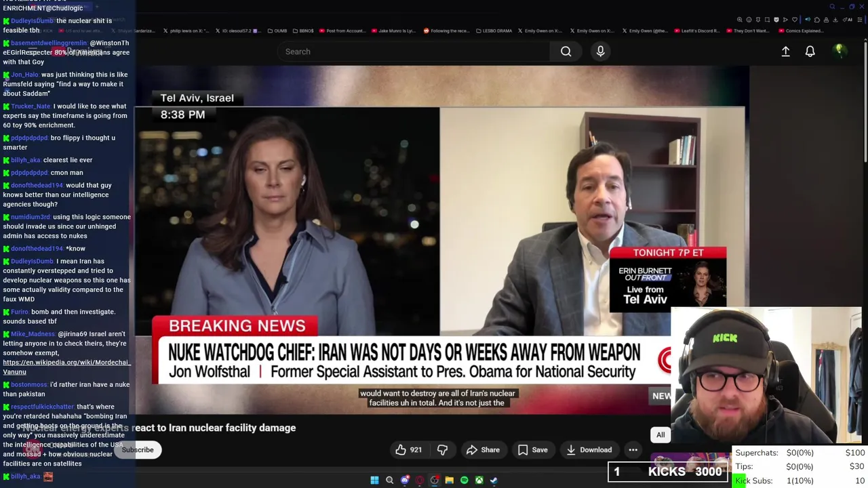Click the speaker tab-audio toolbar icon
This screenshot has width=868, height=488.
click(808, 20)
